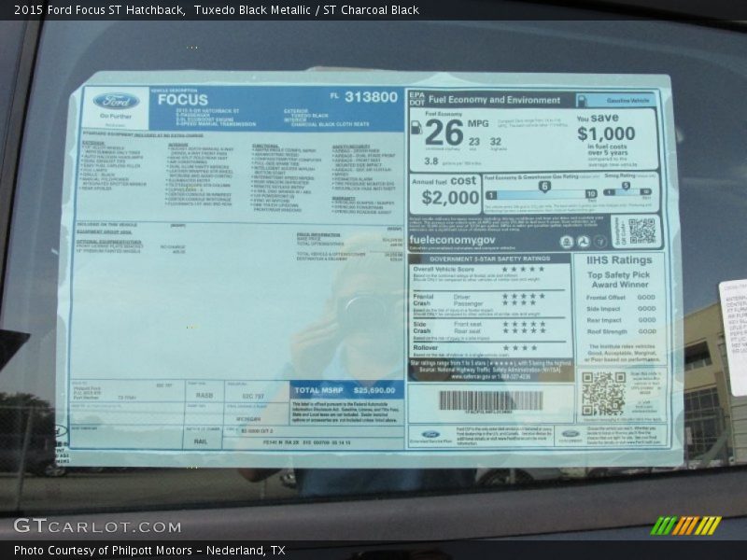Image resolution: width=747 pixels, height=560 pixels.
Task: Click the fueleconomy.gov web address
Action: [x=452, y=241]
